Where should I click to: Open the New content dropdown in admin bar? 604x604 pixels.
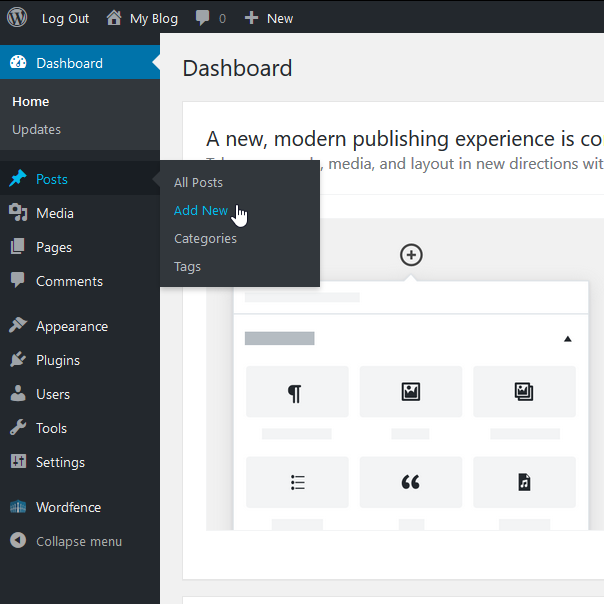(x=269, y=18)
